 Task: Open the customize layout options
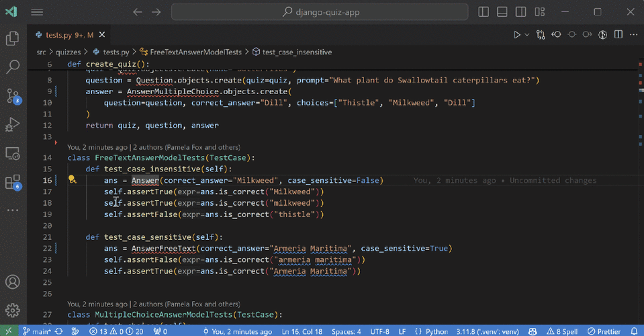pos(540,12)
